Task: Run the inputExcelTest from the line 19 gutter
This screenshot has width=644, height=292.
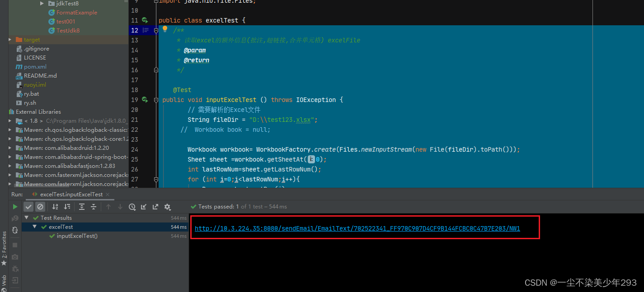Action: coord(145,99)
